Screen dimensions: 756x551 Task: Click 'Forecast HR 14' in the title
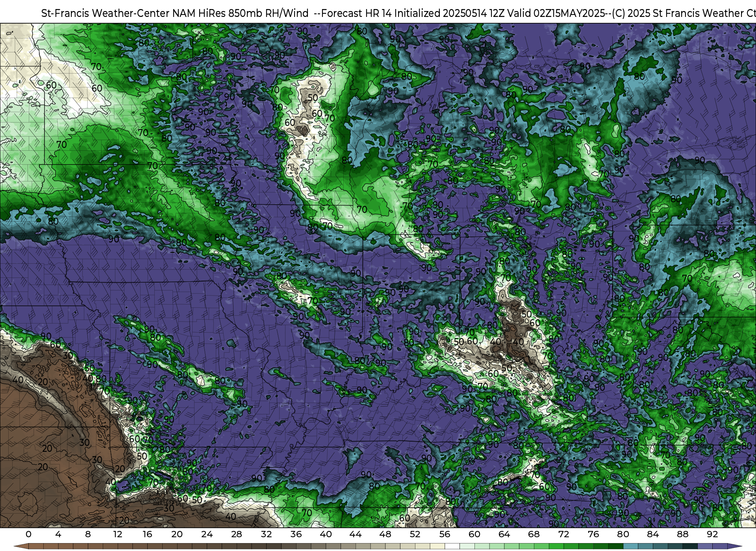pyautogui.click(x=356, y=13)
